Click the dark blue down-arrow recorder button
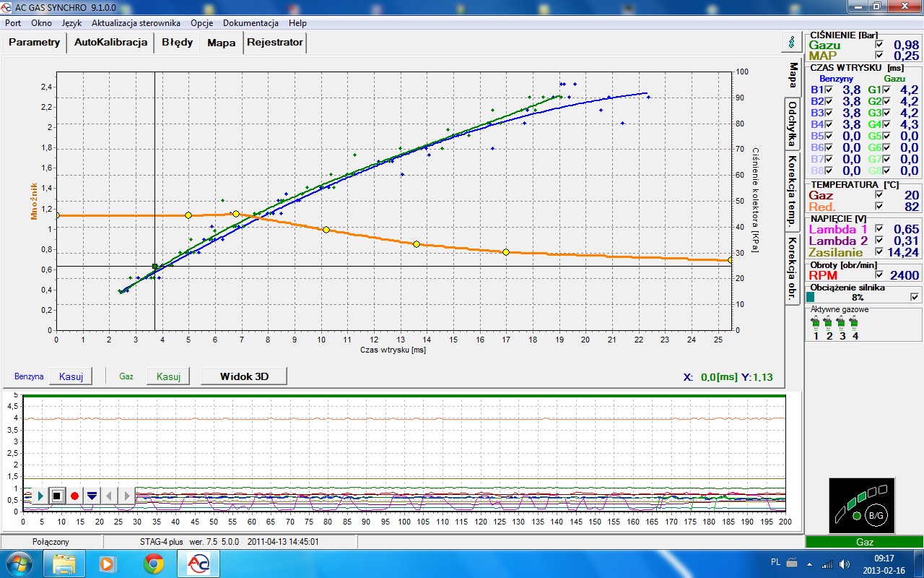The height and width of the screenshot is (578, 924). (x=92, y=496)
